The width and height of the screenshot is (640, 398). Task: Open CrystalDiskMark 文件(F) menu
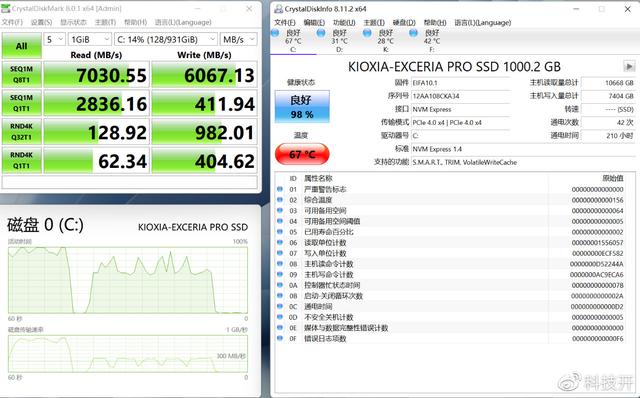pyautogui.click(x=12, y=22)
